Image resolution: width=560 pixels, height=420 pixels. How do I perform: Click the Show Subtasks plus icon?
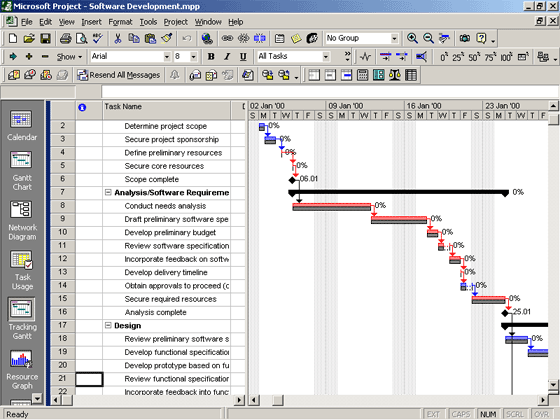click(x=29, y=56)
